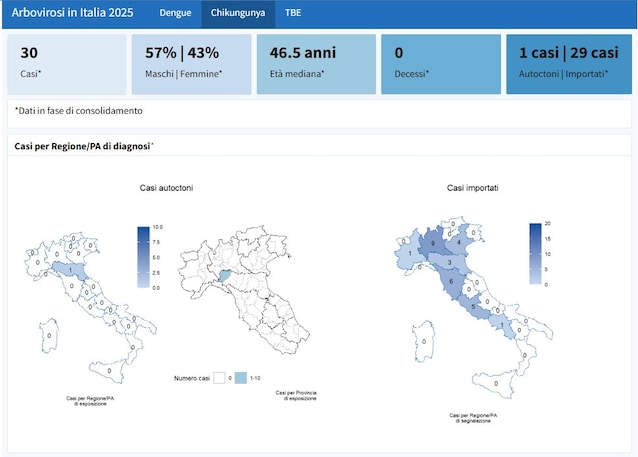Switch to the TBE tab
The width and height of the screenshot is (638, 457).
click(x=293, y=13)
